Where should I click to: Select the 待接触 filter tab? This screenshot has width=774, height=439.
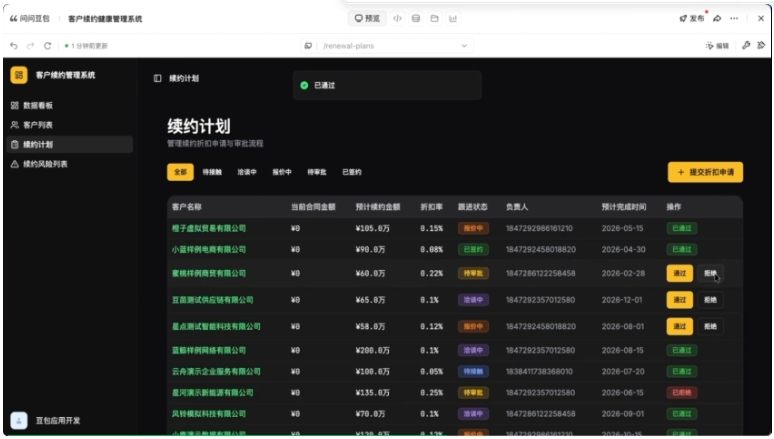click(212, 172)
